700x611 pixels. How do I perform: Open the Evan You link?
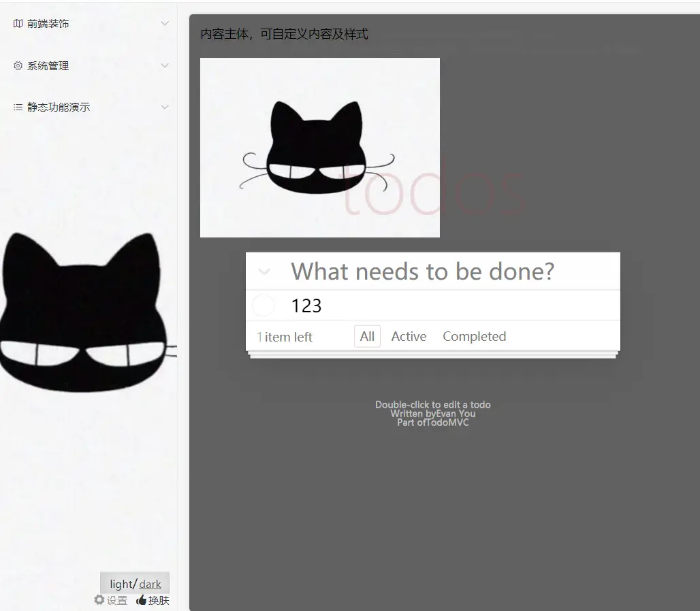click(x=456, y=414)
